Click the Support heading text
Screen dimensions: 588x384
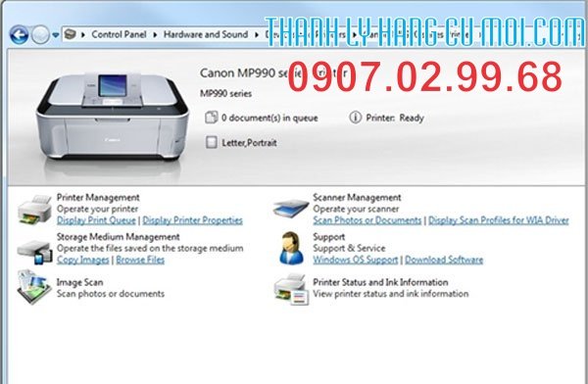pos(329,237)
